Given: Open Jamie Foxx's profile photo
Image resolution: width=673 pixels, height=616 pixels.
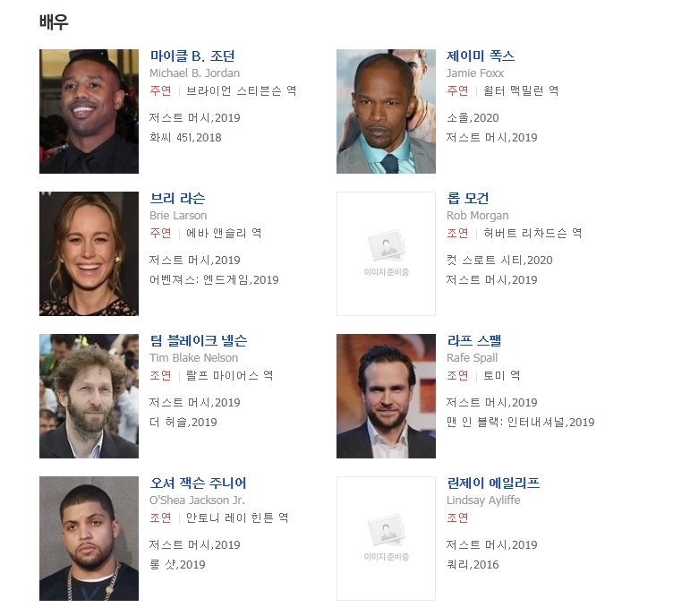Looking at the screenshot, I should click(x=386, y=111).
